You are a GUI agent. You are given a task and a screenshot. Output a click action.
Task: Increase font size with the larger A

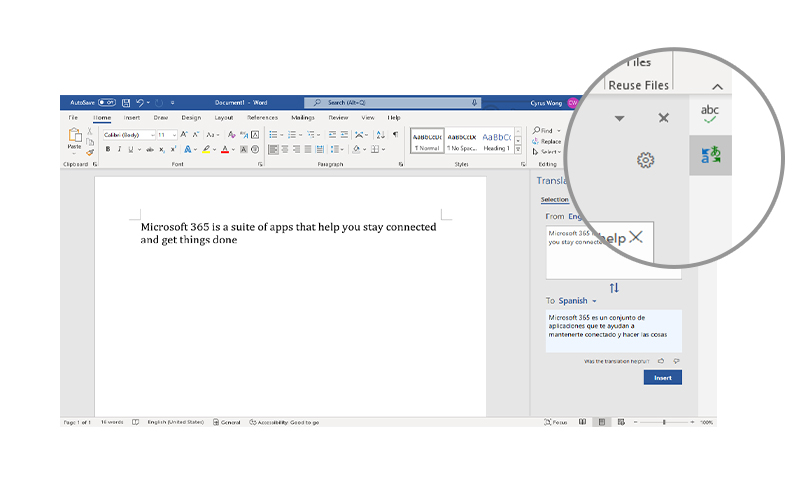[184, 135]
